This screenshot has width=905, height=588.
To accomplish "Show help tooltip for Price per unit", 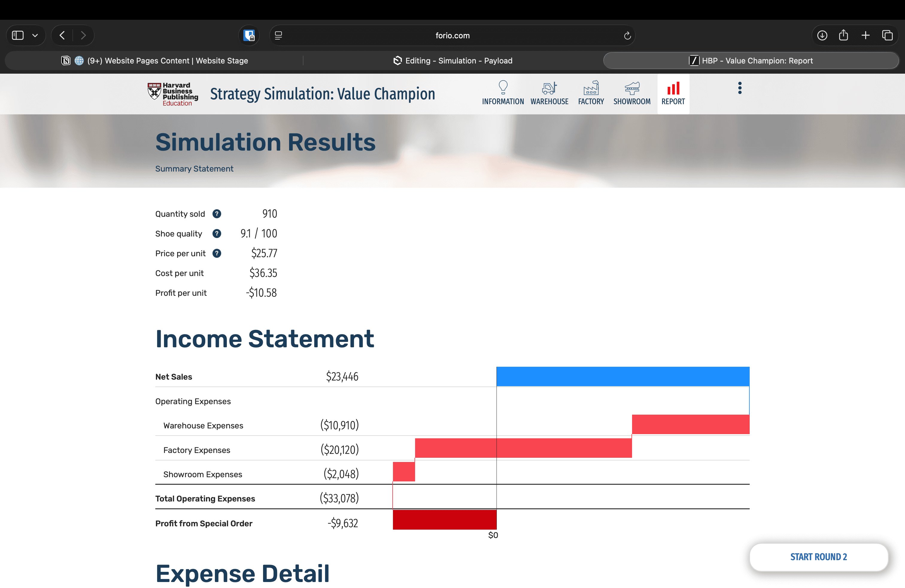I will point(217,253).
